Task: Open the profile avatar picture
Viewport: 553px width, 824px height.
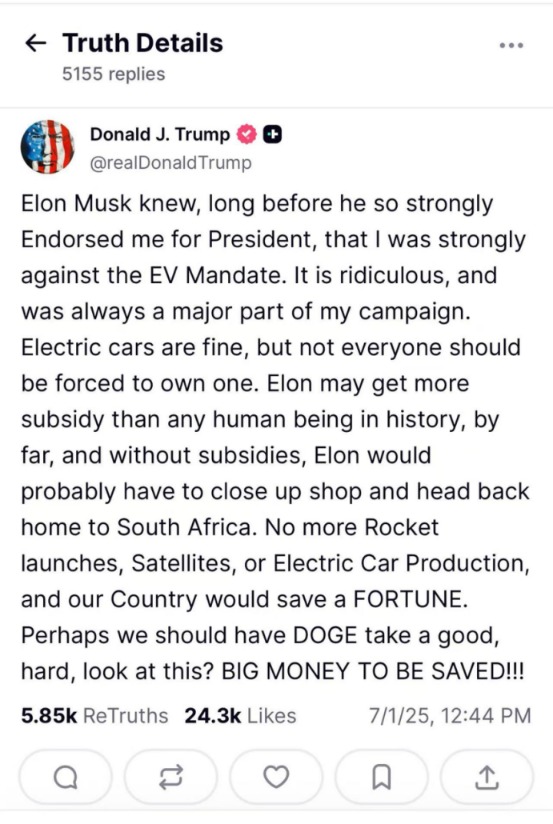Action: pyautogui.click(x=47, y=147)
